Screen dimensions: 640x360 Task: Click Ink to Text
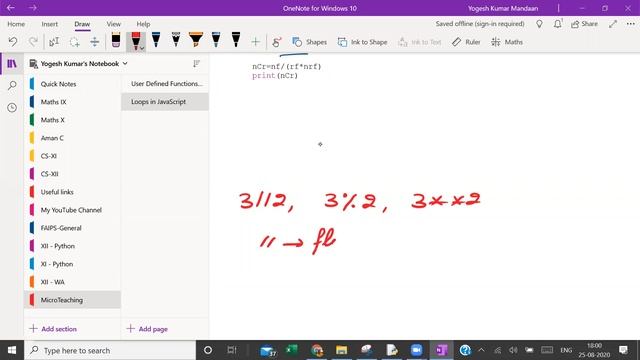[420, 42]
